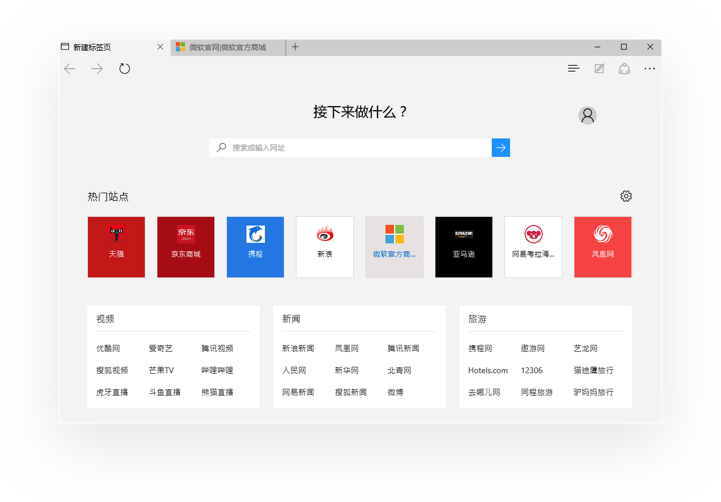Open the 芒果TV link
721x502 pixels.
[x=161, y=371]
